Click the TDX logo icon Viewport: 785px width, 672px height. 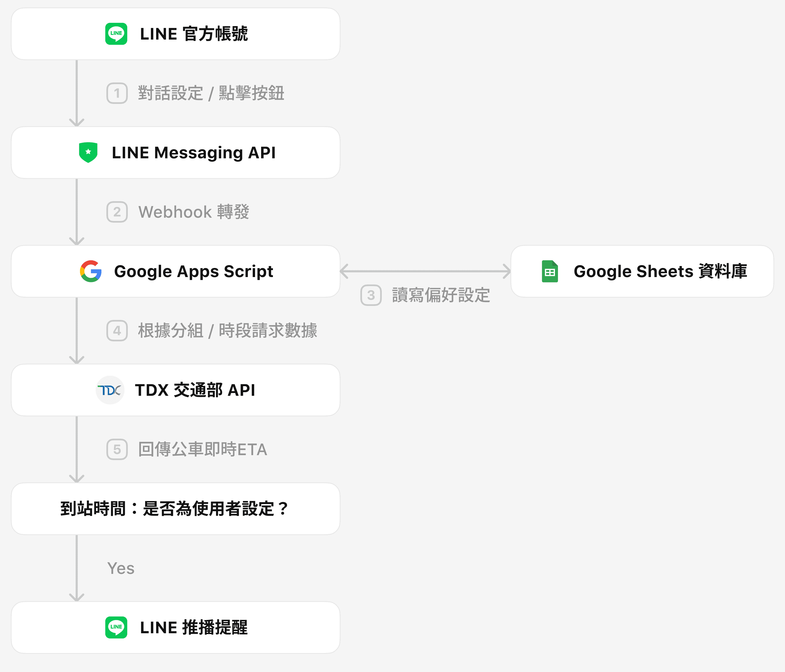(x=110, y=390)
